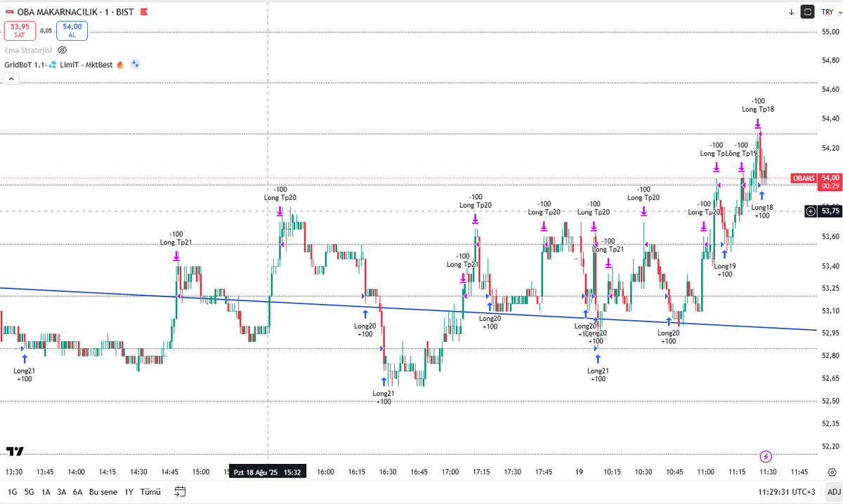Click the purple exit arrow under Long Tp18
The height and width of the screenshot is (504, 843).
758,124
